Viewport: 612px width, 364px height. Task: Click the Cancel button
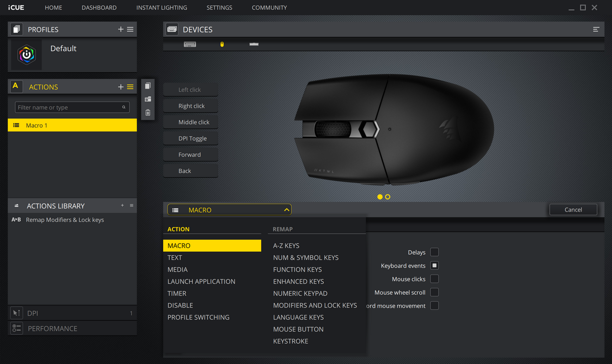coord(573,210)
